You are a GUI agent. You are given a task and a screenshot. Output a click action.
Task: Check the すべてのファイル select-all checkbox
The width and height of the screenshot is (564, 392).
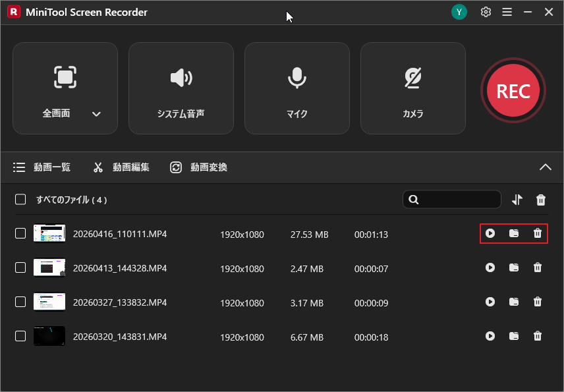[x=19, y=199]
